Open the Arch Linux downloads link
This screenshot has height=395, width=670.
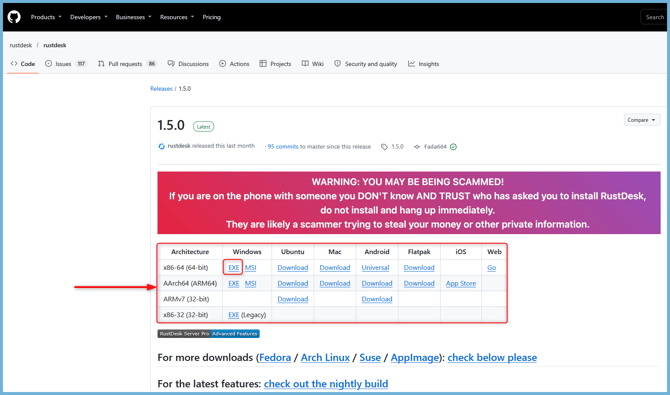tap(325, 357)
